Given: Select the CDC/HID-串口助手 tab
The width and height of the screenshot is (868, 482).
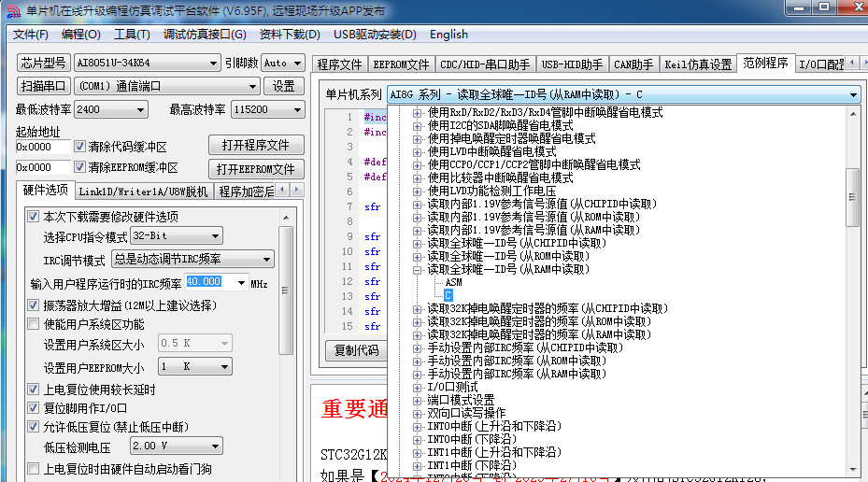Looking at the screenshot, I should 485,64.
